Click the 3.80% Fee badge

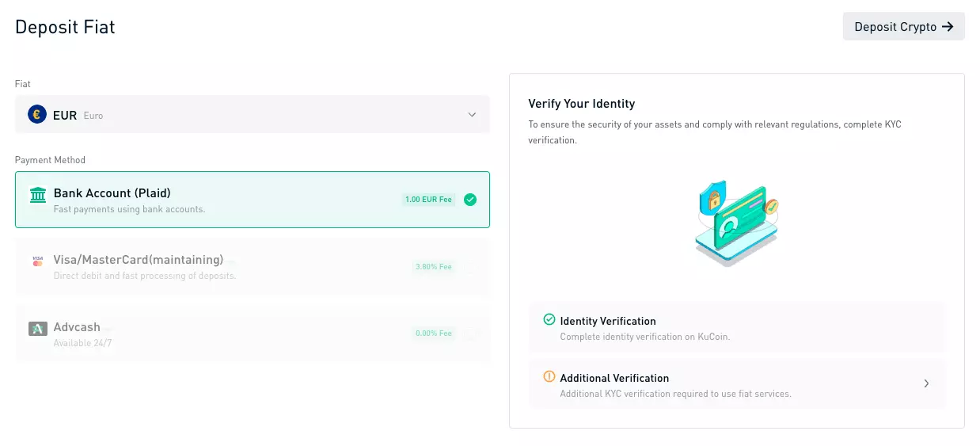[434, 267]
